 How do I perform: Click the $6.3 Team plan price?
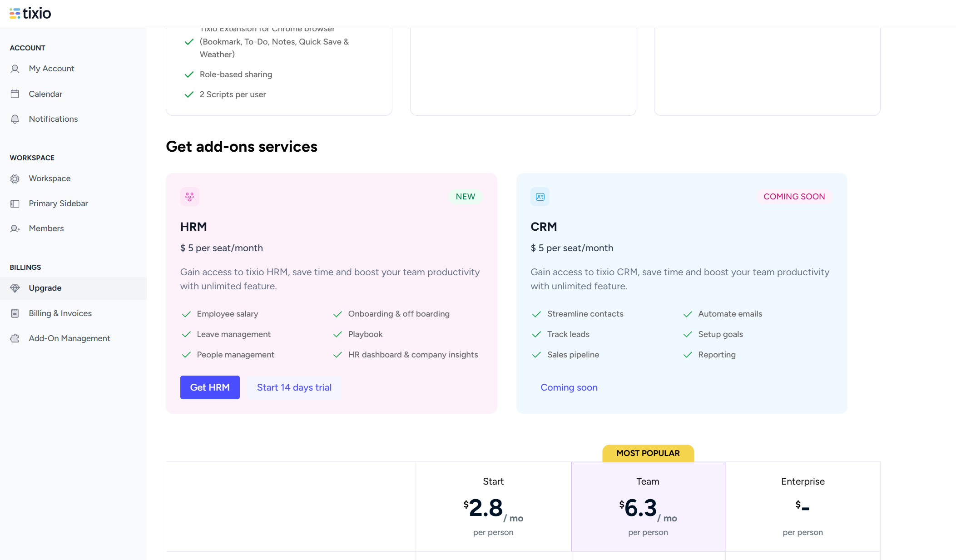click(648, 509)
